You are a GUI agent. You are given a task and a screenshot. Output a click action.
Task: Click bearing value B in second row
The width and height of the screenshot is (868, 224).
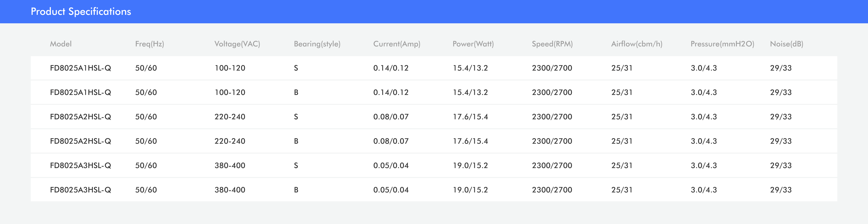pos(296,92)
